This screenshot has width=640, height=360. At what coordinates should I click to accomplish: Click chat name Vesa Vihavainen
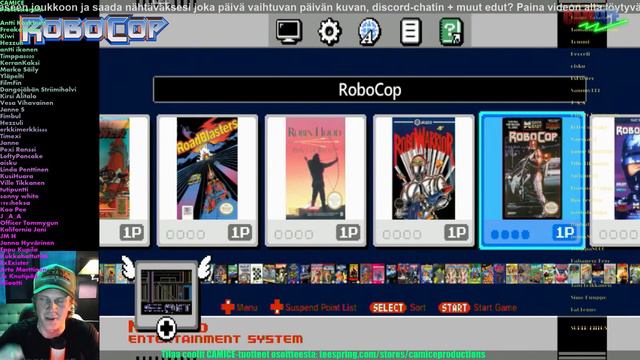point(27,103)
